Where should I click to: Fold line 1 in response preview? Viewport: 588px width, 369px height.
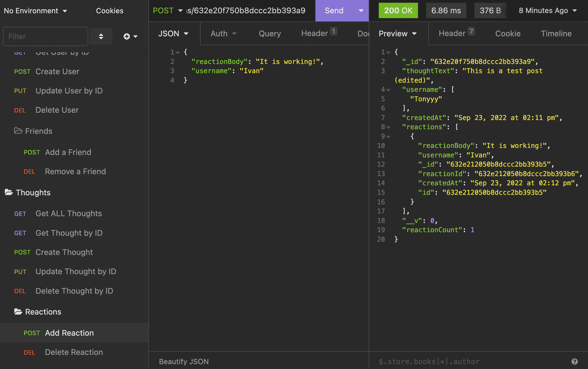point(388,52)
